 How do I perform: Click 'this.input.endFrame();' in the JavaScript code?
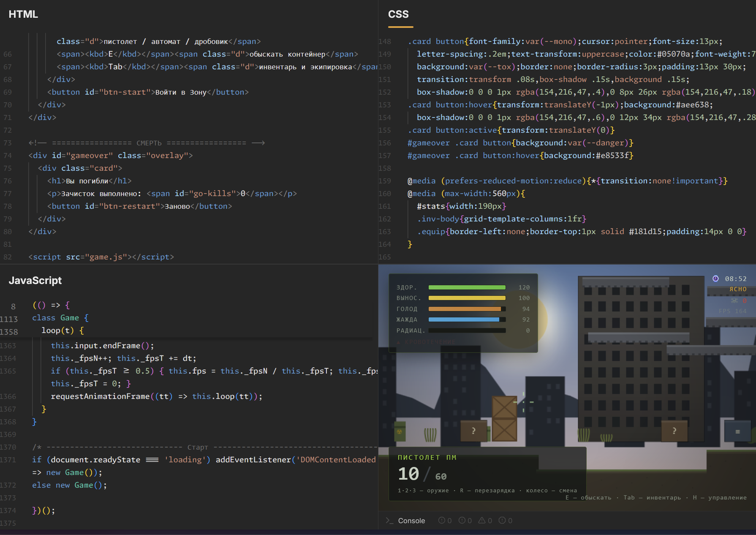pos(103,346)
